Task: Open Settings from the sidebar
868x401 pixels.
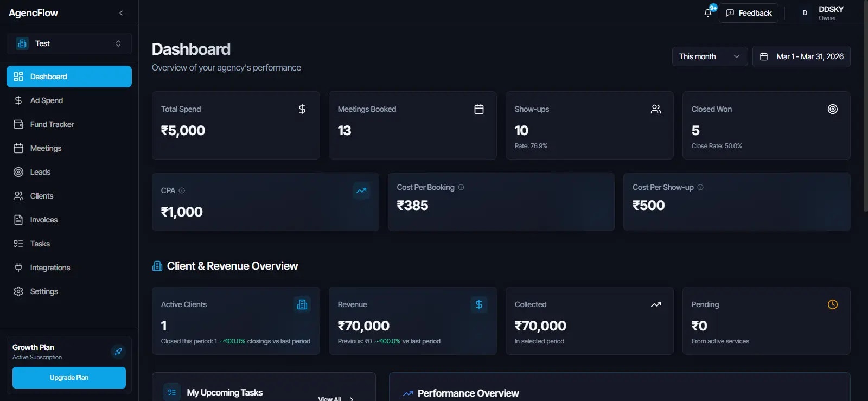Action: 69,291
